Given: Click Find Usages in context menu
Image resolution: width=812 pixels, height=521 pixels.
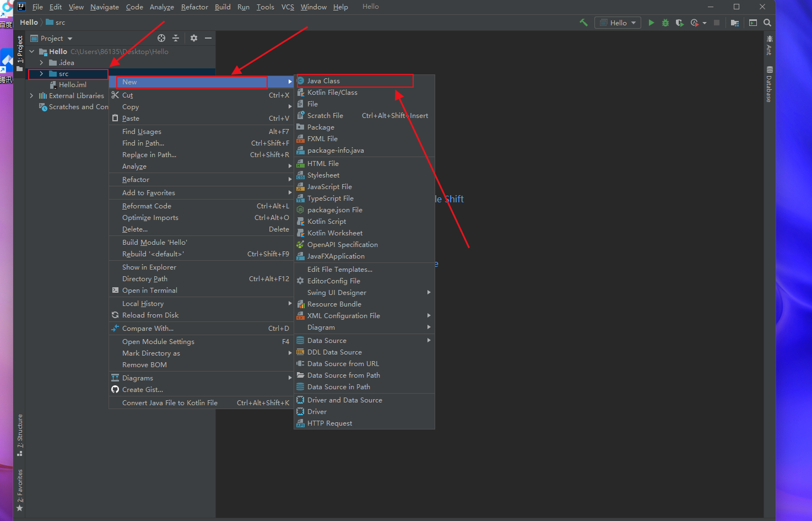Looking at the screenshot, I should (201, 132).
